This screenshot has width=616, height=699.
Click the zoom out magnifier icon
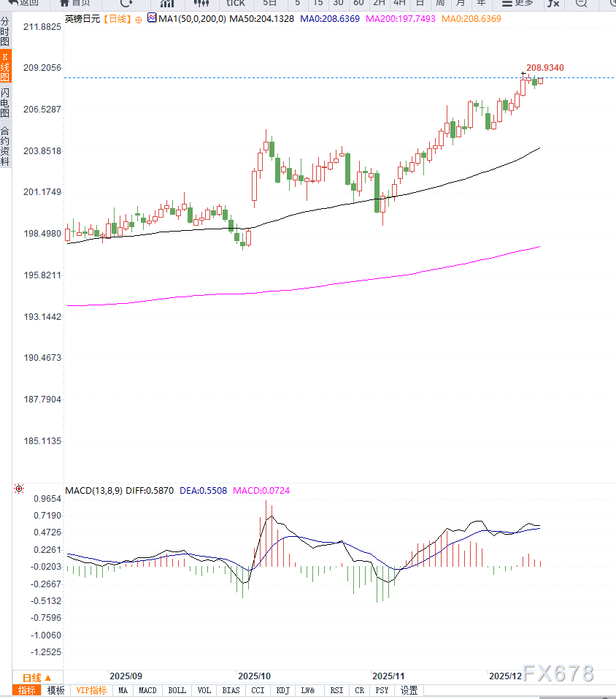point(581,3)
